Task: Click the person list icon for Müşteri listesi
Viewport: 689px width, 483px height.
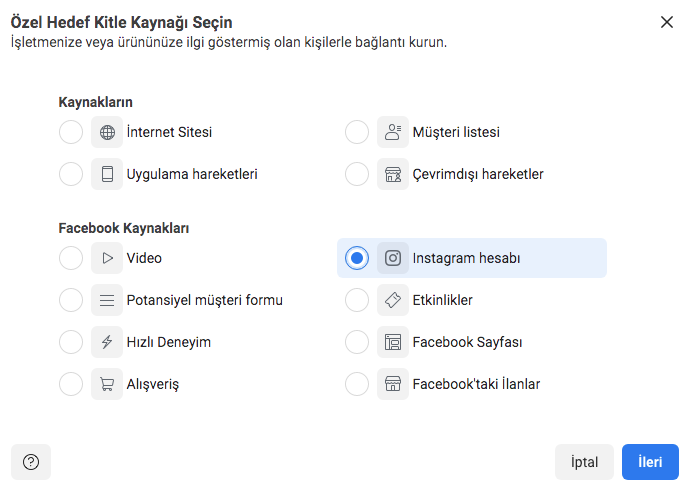Action: click(393, 132)
